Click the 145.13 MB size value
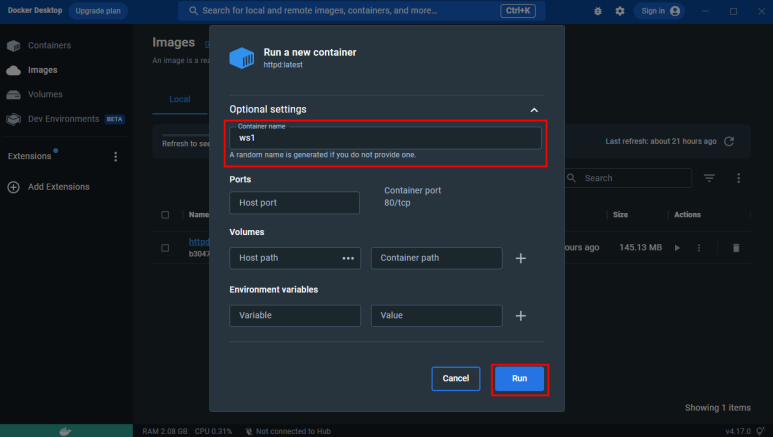The width and height of the screenshot is (773, 437). (x=640, y=248)
